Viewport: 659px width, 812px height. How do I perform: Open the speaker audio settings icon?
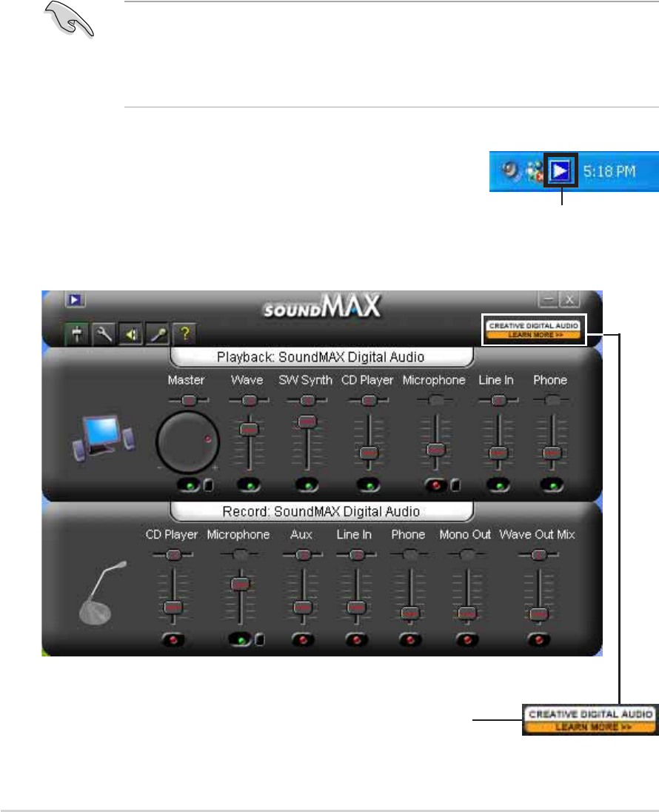[131, 334]
